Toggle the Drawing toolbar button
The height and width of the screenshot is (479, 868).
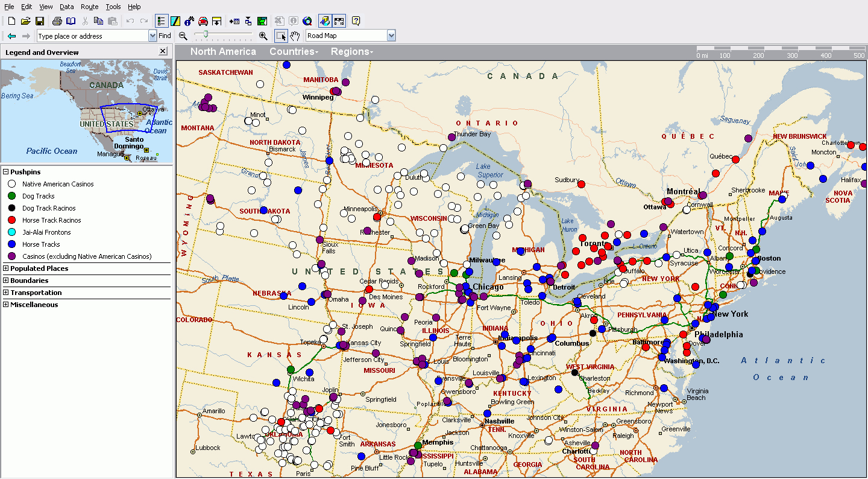175,21
